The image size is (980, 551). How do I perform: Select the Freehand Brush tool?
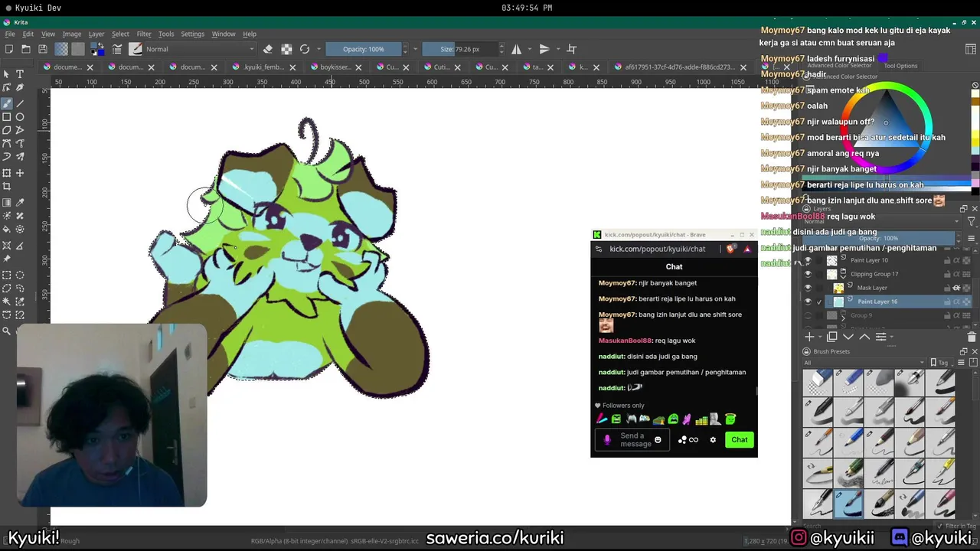pos(7,103)
